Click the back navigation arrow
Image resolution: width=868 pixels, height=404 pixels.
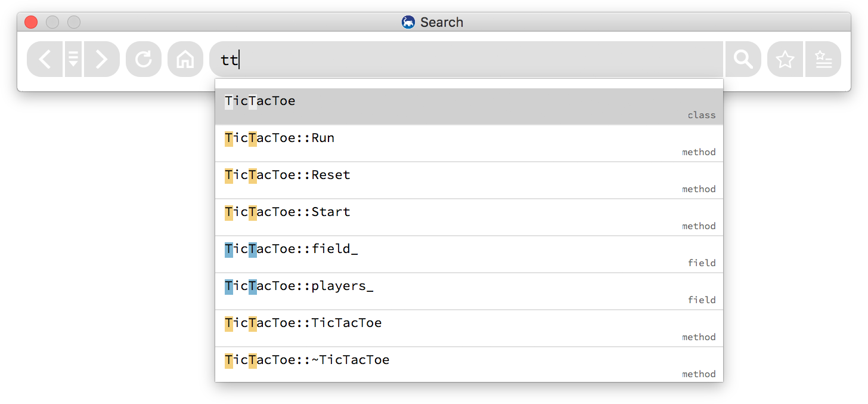pyautogui.click(x=45, y=59)
